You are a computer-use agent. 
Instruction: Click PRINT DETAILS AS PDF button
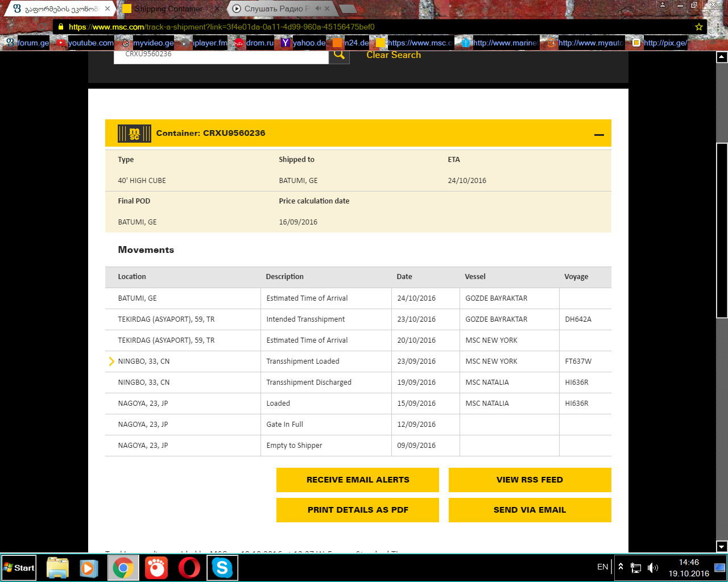[x=358, y=510]
